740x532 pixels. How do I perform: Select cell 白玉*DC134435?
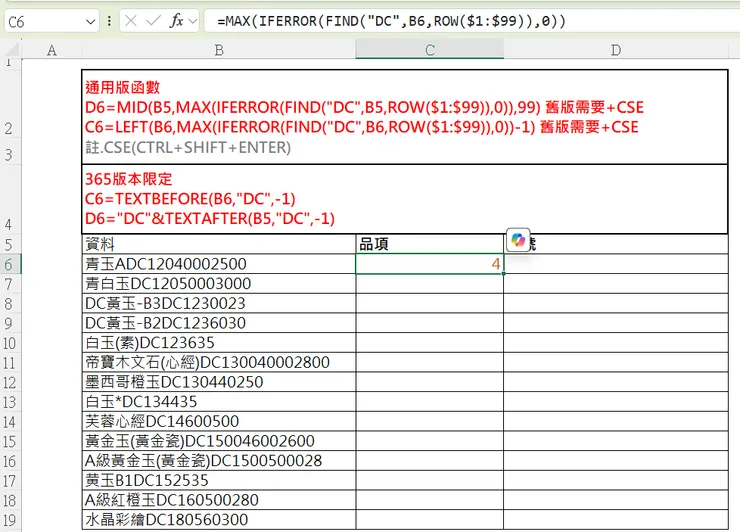point(219,402)
